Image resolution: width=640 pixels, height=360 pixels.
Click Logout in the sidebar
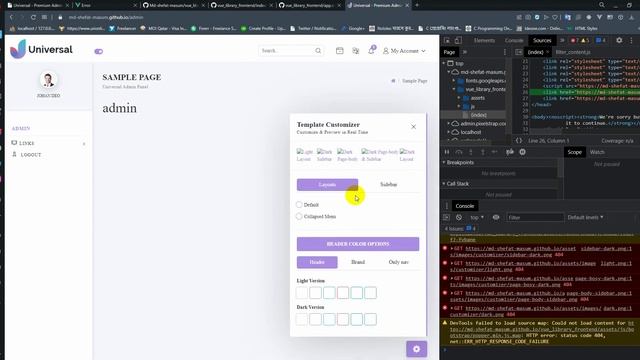tap(27, 155)
